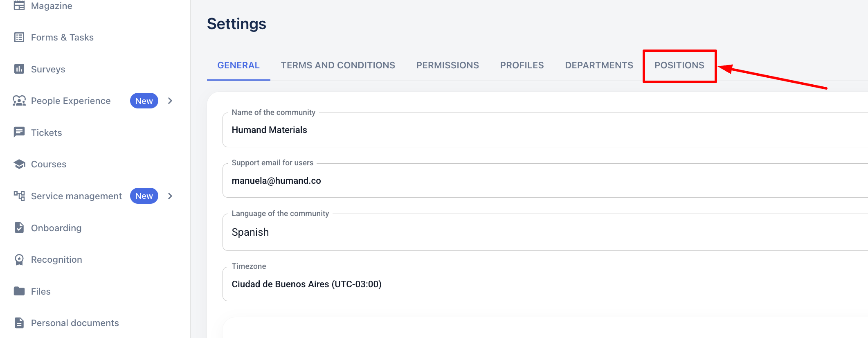Open the Surveys chart icon
This screenshot has width=868, height=338.
point(19,69)
